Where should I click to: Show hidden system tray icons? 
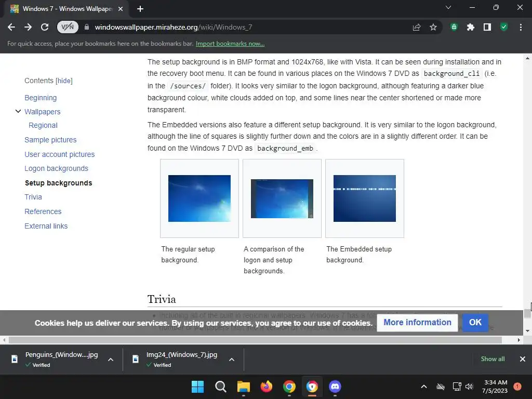pyautogui.click(x=424, y=387)
